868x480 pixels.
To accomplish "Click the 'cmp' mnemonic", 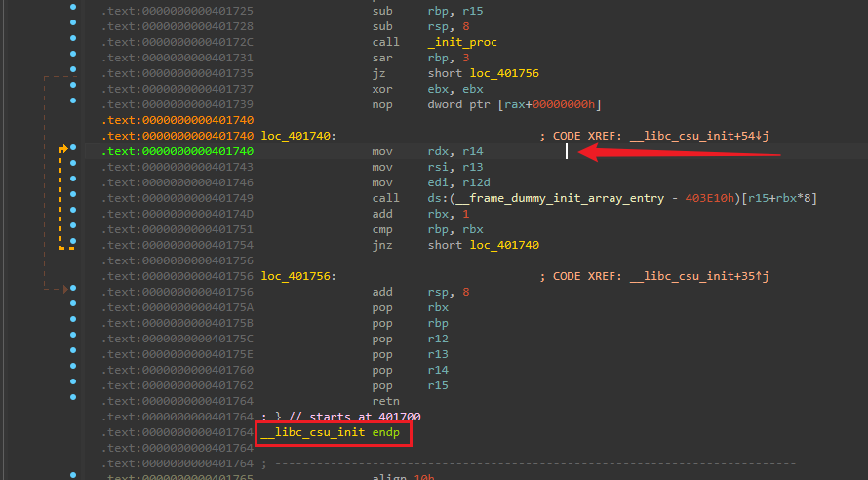I will click(x=382, y=229).
